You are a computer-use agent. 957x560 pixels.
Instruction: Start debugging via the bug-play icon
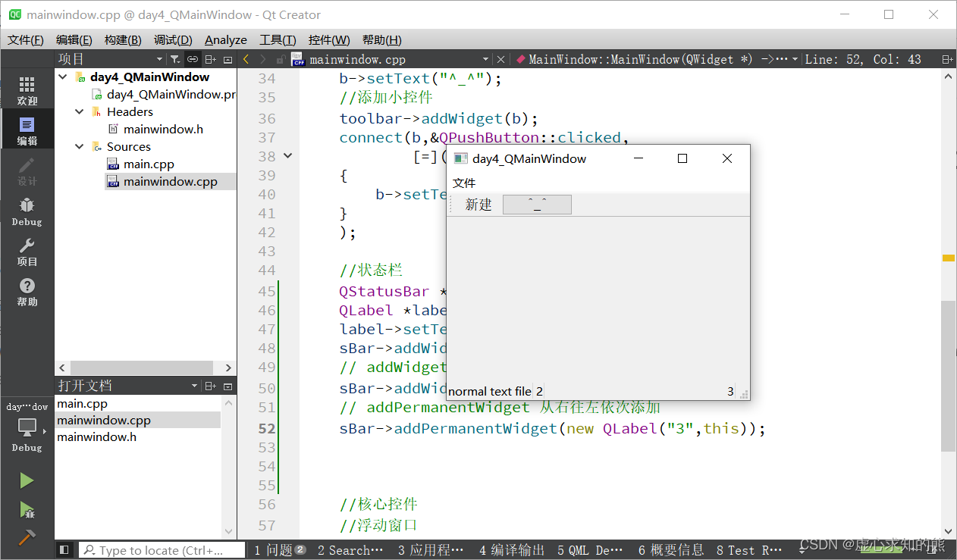pos(27,509)
